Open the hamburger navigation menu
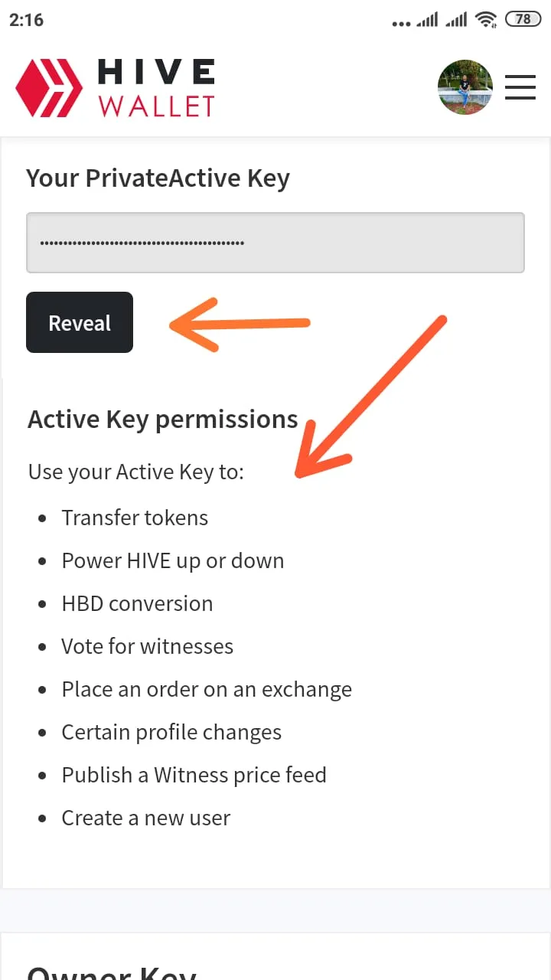Viewport: 551px width, 980px height. (520, 87)
